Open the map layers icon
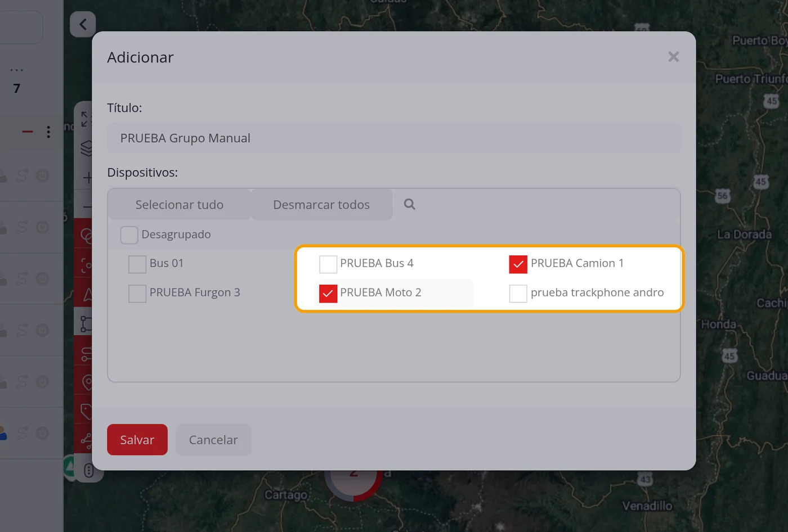Viewport: 788px width, 532px height. [86, 148]
